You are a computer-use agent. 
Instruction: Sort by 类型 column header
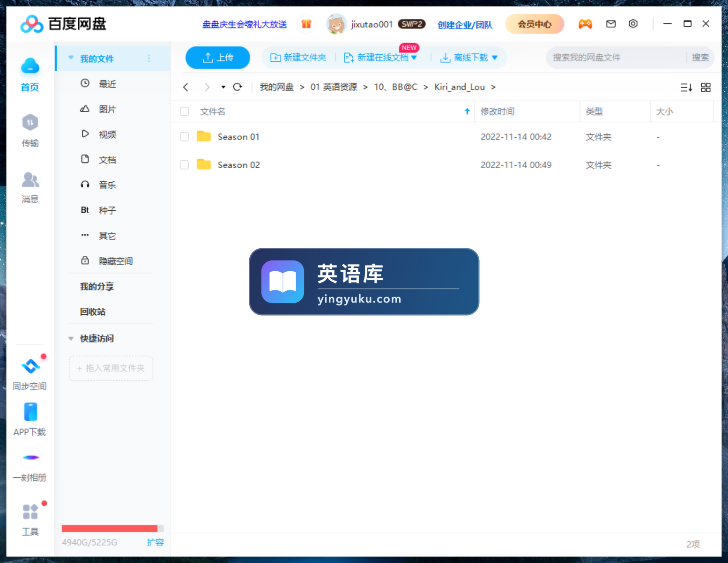(x=594, y=111)
